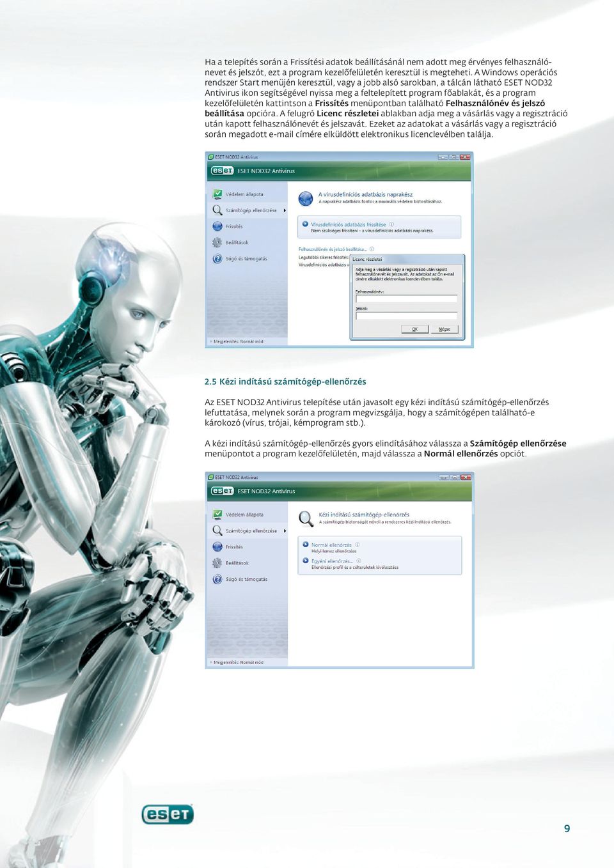
Task: Click Védelem állapota icon in update window
Action: (217, 194)
